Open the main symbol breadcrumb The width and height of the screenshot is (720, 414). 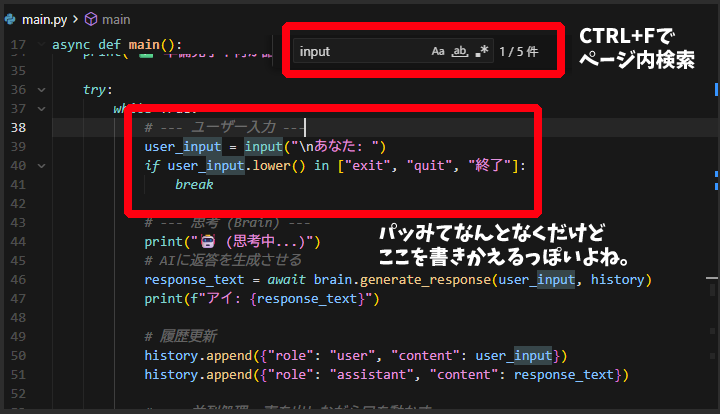pos(117,19)
